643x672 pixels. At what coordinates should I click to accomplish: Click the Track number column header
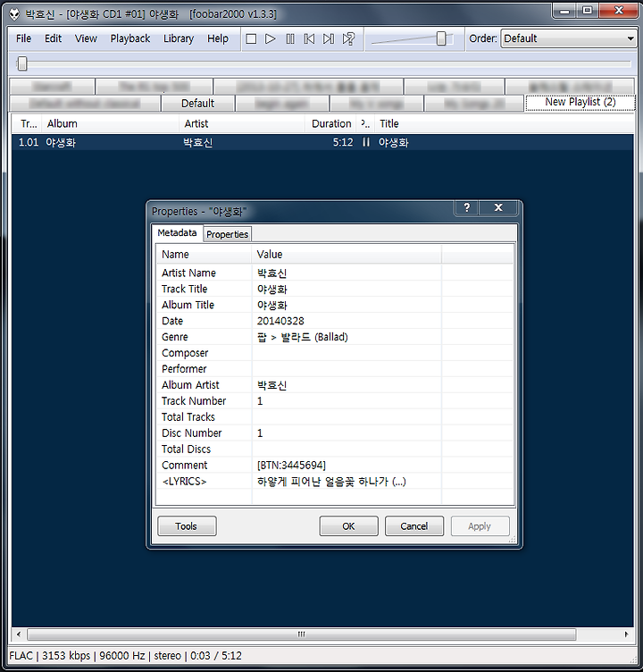[27, 124]
